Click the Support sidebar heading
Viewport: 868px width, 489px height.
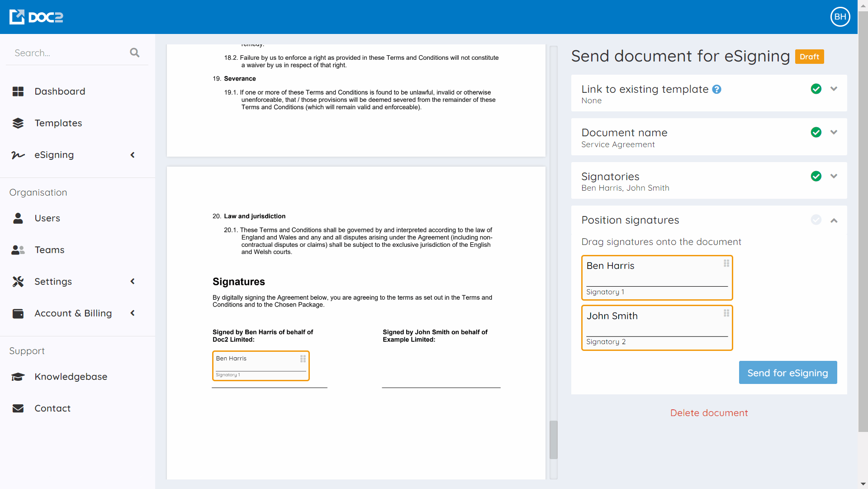click(27, 351)
